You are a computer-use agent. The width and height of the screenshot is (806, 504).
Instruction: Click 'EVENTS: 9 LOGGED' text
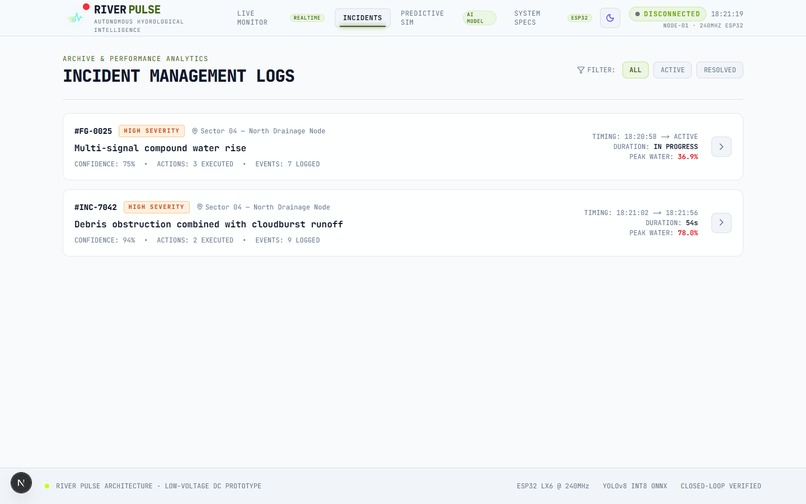click(287, 240)
